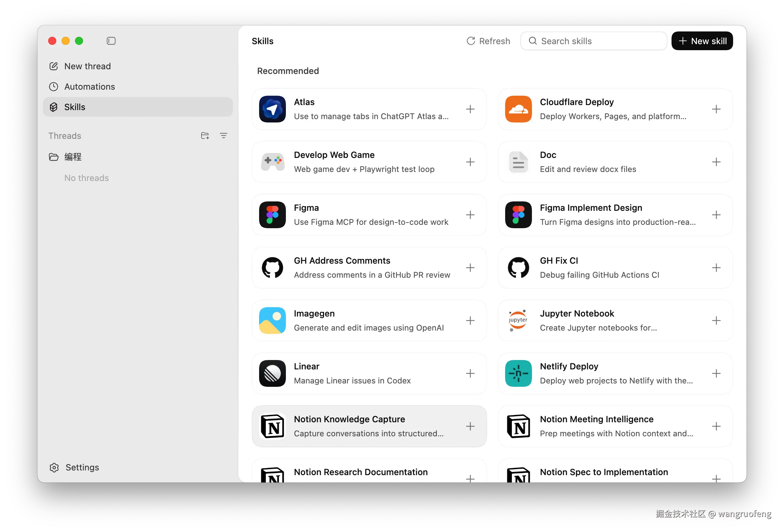The width and height of the screenshot is (784, 532).
Task: Open the threads filter icon
Action: [223, 136]
